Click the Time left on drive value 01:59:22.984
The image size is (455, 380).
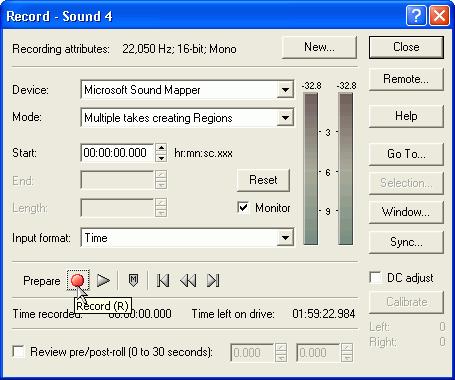pyautogui.click(x=324, y=314)
